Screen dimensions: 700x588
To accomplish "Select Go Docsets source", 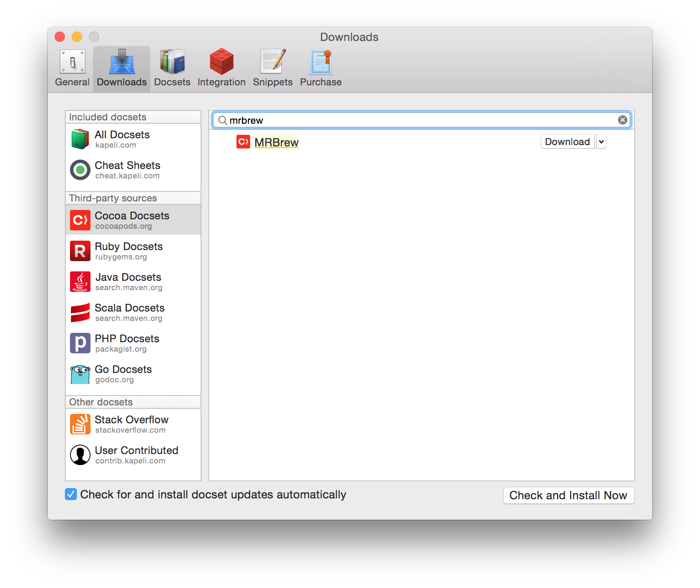I will point(133,374).
